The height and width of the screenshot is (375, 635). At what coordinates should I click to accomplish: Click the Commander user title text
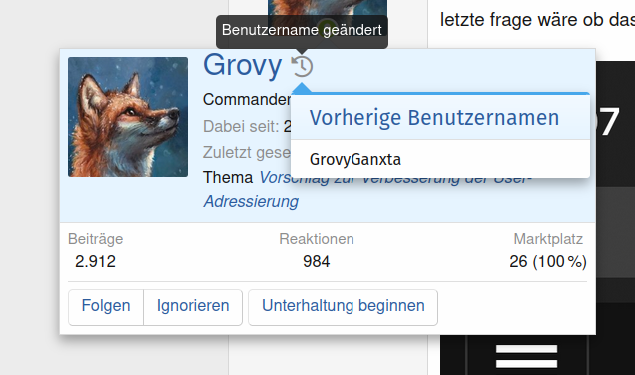pos(247,100)
